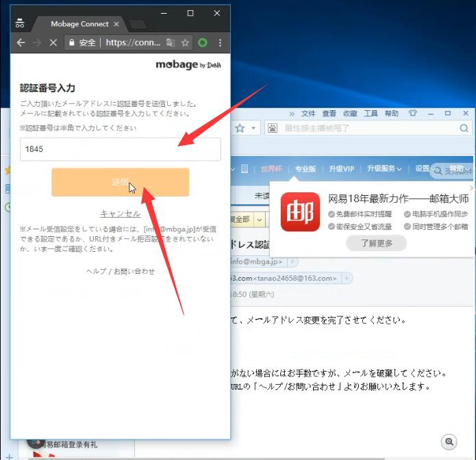This screenshot has width=476, height=460.
Task: Click the phone icon in mail toolbar
Action: point(245,169)
